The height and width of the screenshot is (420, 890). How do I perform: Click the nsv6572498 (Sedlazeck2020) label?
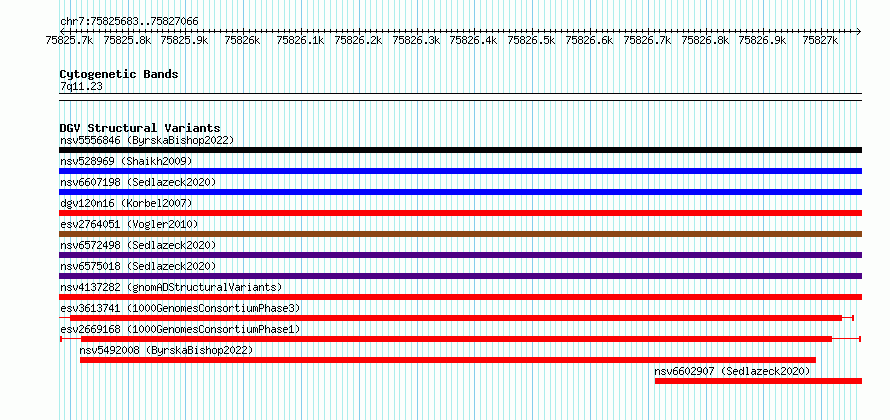[x=138, y=245]
